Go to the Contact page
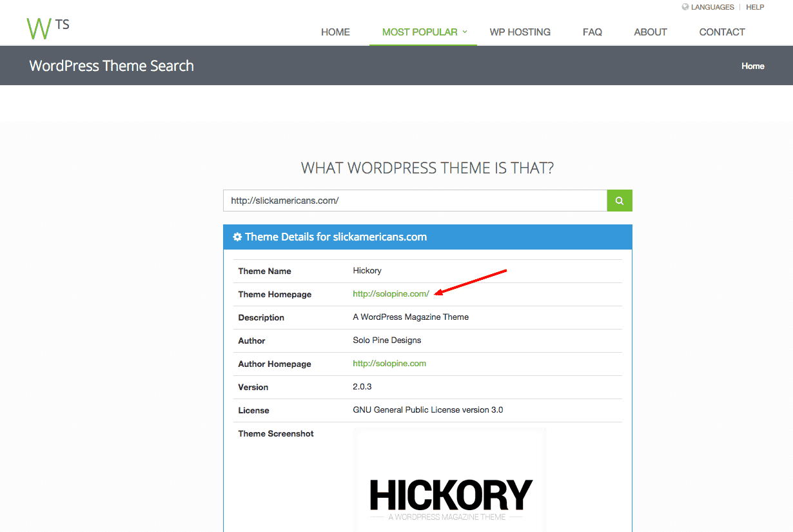The image size is (793, 532). click(721, 32)
